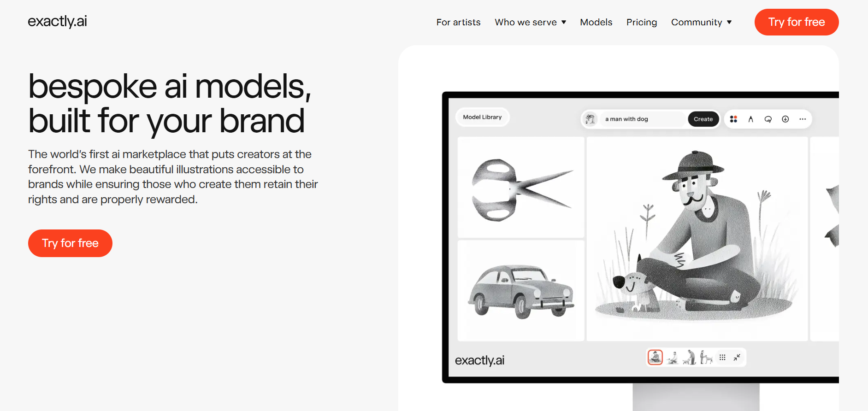This screenshot has height=411, width=868.
Task: Click the model avatar beside prompt field
Action: click(x=590, y=119)
